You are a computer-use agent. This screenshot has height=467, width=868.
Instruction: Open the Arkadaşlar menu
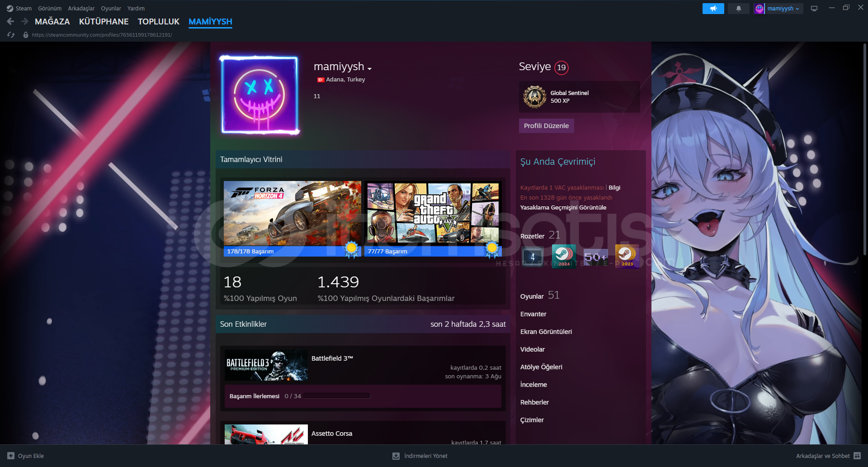click(81, 9)
